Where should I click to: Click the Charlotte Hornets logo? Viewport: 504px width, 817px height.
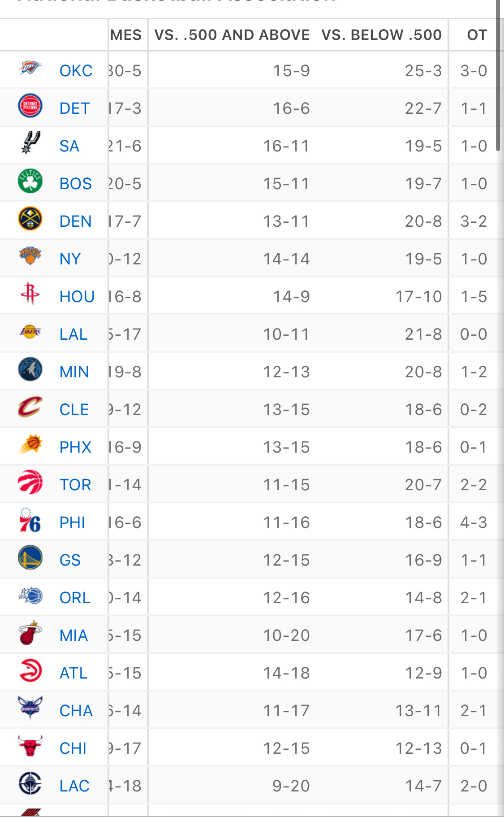point(30,708)
